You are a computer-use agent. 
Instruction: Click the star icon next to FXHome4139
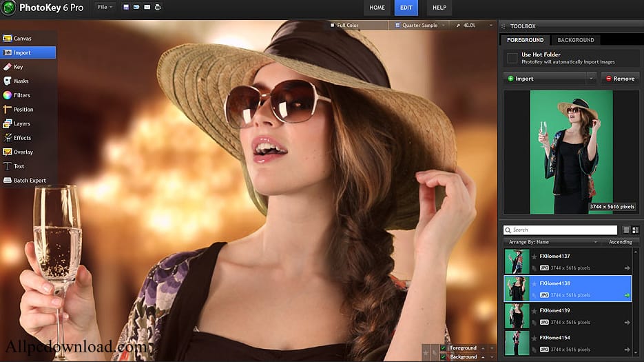tap(534, 311)
